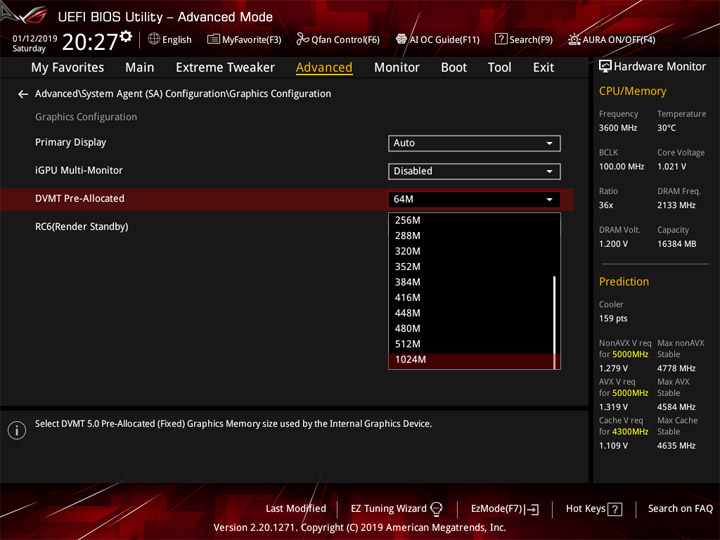Click Last Modified button
The width and height of the screenshot is (720, 540).
[296, 508]
